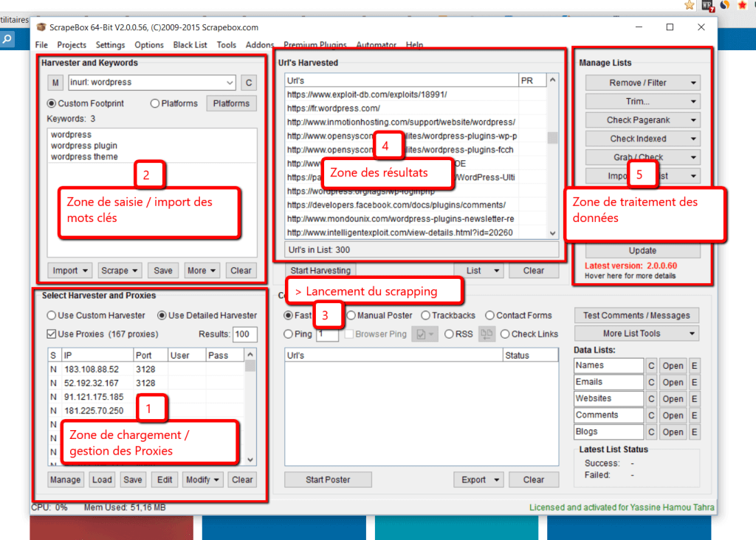756x540 pixels.
Task: Toggle the Use Proxies checkbox
Action: tap(52, 334)
